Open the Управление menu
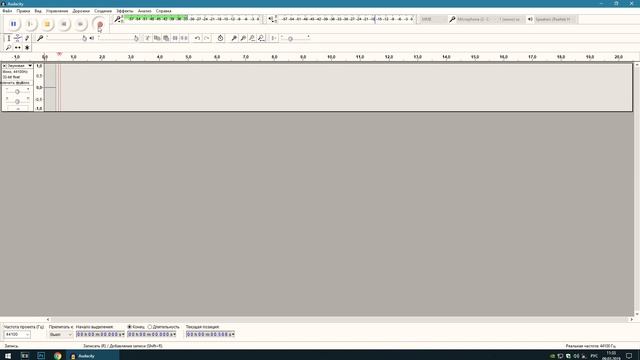 pos(57,11)
